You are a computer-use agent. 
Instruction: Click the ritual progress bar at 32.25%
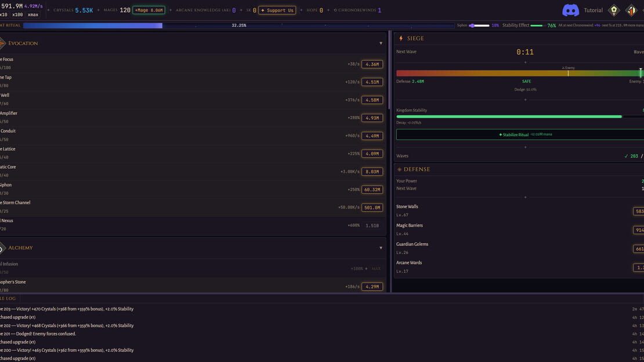point(238,26)
